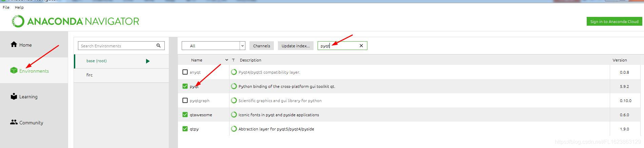Image resolution: width=644 pixels, height=148 pixels.
Task: Uncheck the pyqt package checkbox
Action: (185, 86)
